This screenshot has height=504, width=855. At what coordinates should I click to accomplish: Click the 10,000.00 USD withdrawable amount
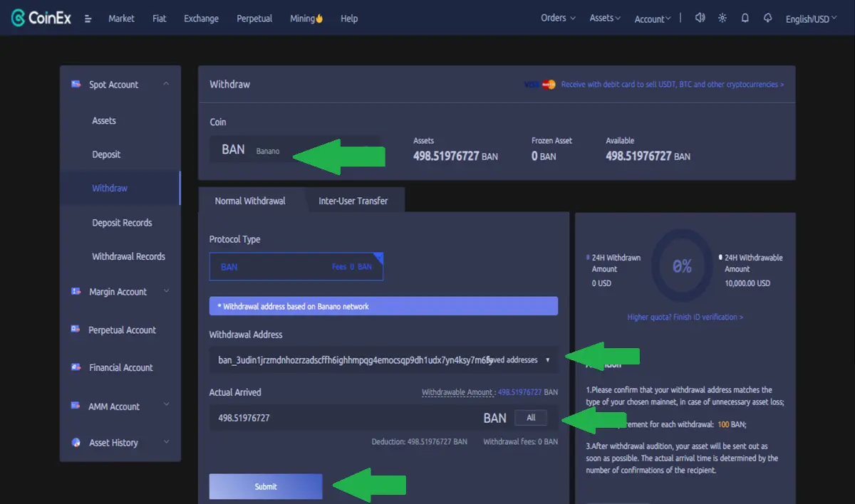pyautogui.click(x=747, y=283)
